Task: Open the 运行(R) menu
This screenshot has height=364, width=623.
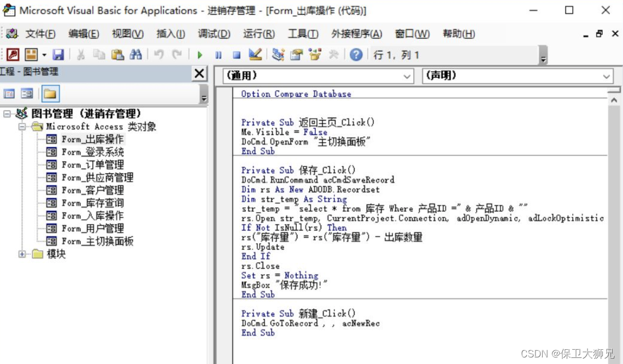Action: 258,34
